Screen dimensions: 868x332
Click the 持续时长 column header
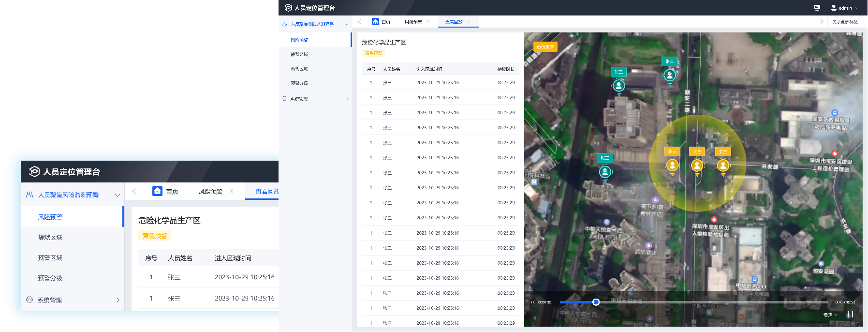point(505,69)
